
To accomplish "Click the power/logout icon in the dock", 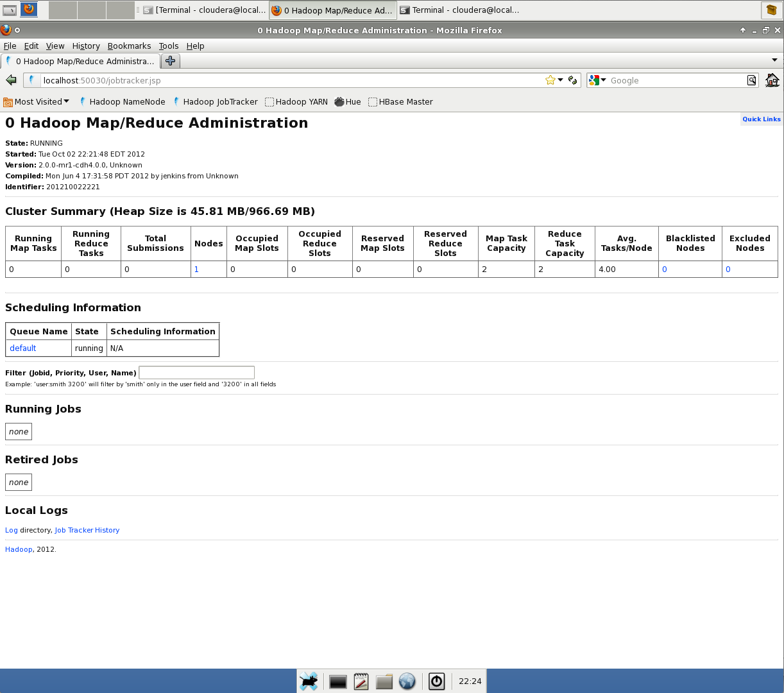I will point(437,681).
